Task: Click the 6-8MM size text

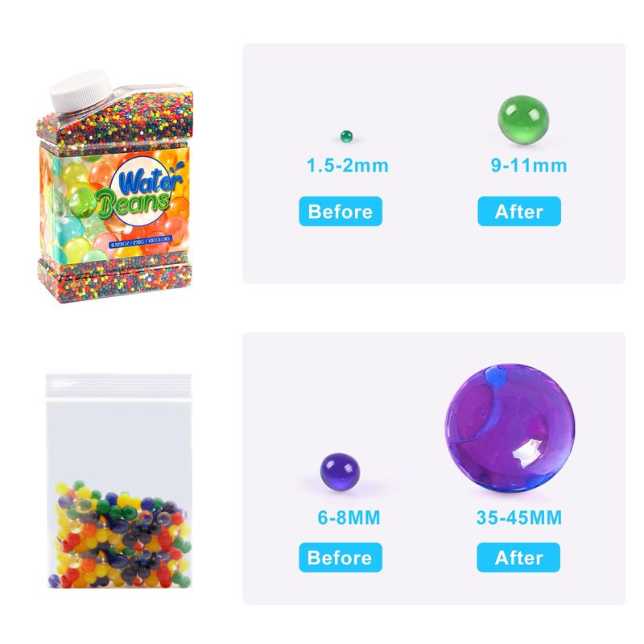Action: coord(349,518)
